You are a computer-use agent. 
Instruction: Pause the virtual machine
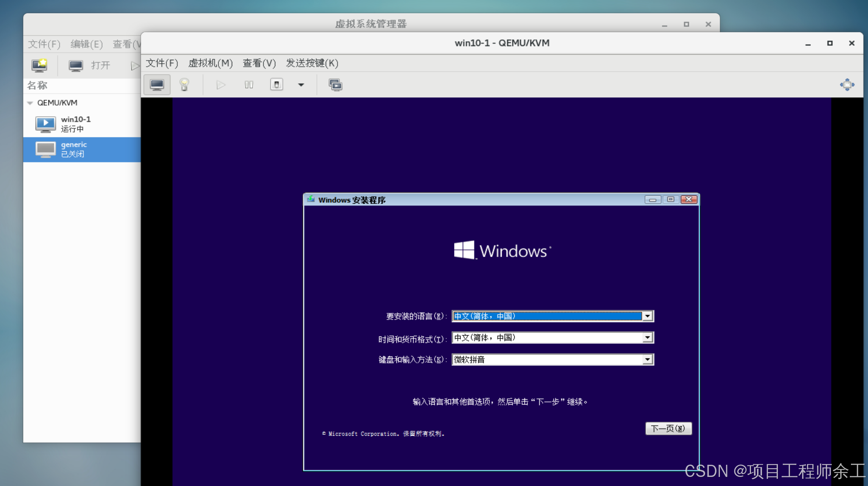point(249,85)
